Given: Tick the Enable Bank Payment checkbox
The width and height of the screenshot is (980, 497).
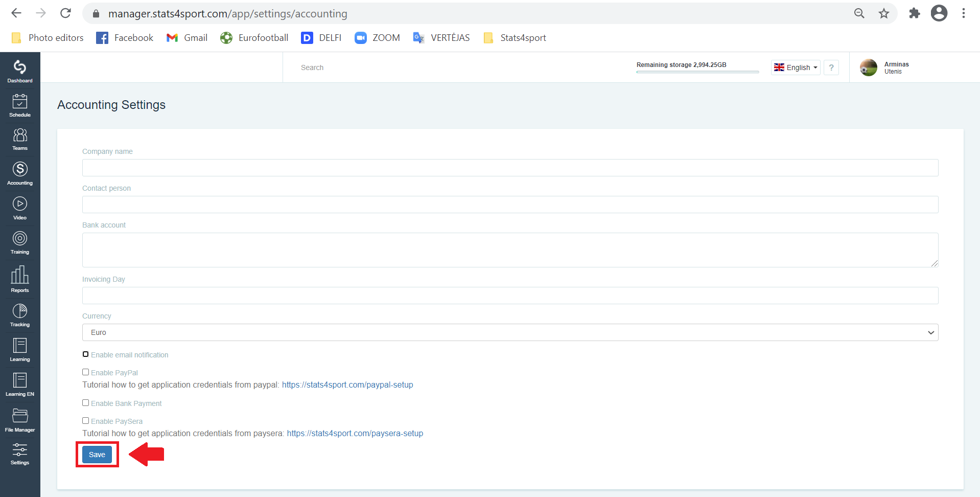Looking at the screenshot, I should 85,403.
